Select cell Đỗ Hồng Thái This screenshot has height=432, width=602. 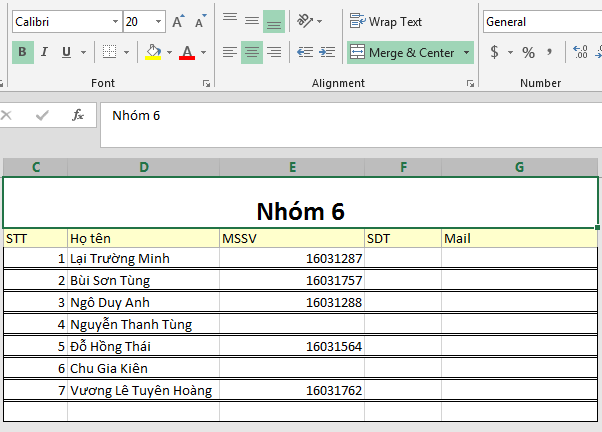coord(144,346)
